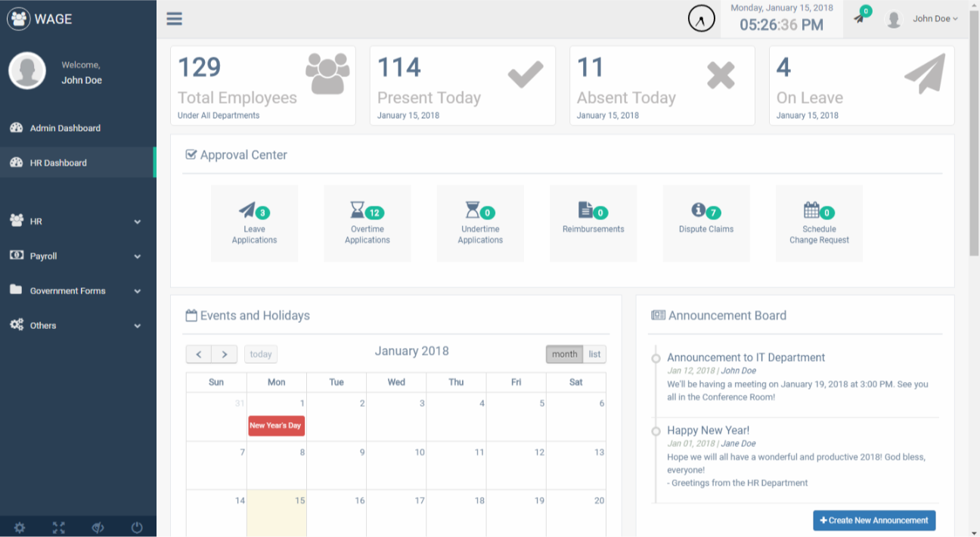Open Dispute Claims approvals
Image resolution: width=980 pixels, height=537 pixels.
pyautogui.click(x=706, y=223)
